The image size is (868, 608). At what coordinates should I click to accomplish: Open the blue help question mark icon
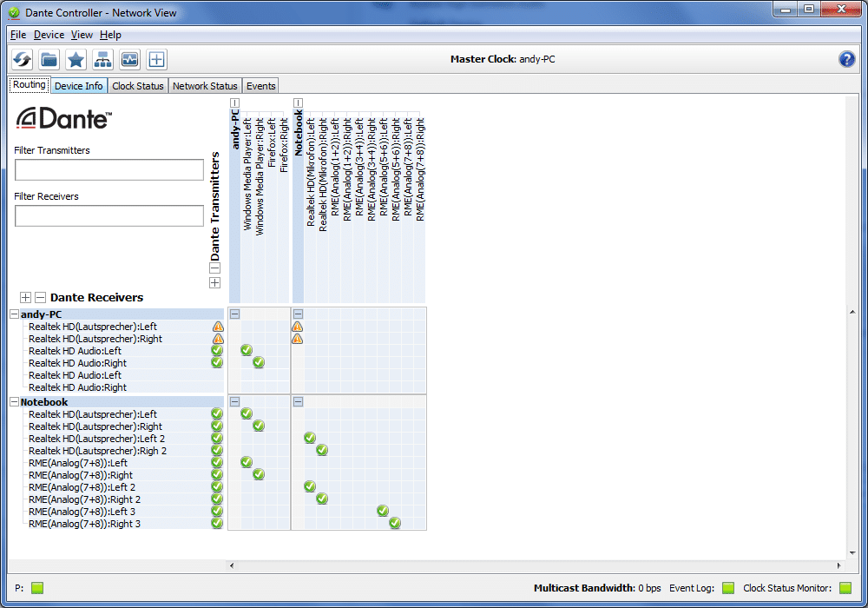click(846, 59)
